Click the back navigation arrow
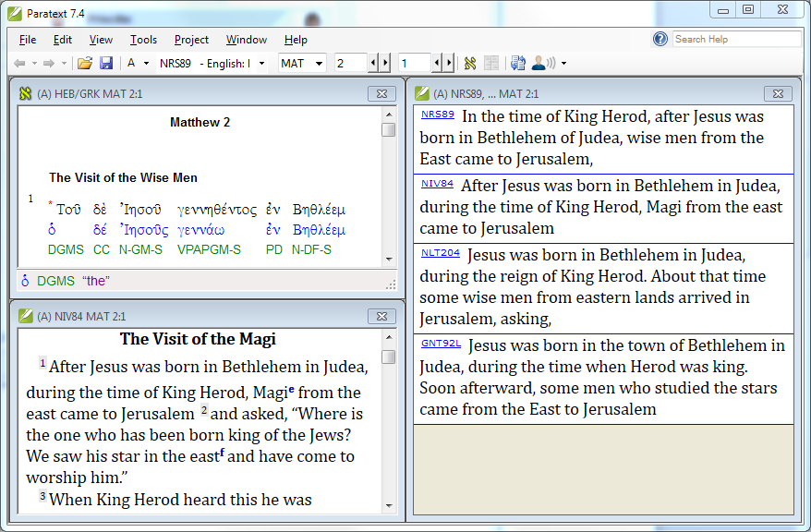This screenshot has width=811, height=532. (x=19, y=64)
